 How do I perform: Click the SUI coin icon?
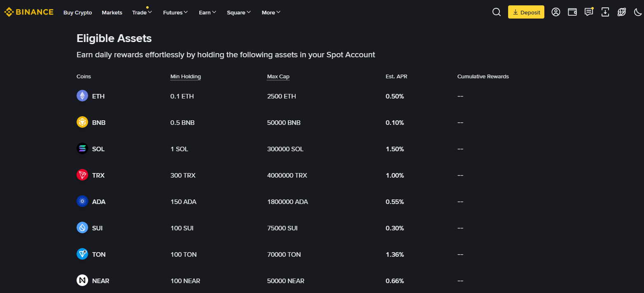tap(82, 227)
